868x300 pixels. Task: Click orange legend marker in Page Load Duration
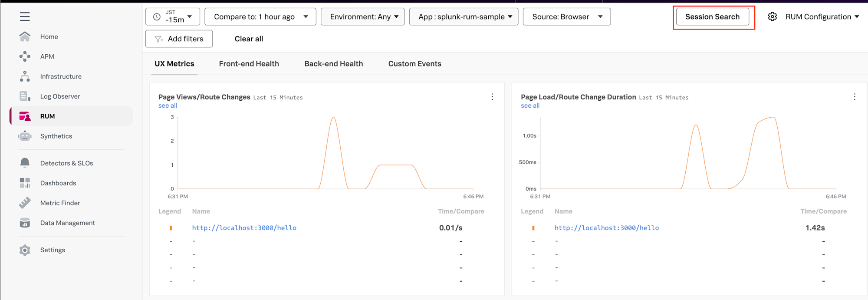tap(533, 228)
